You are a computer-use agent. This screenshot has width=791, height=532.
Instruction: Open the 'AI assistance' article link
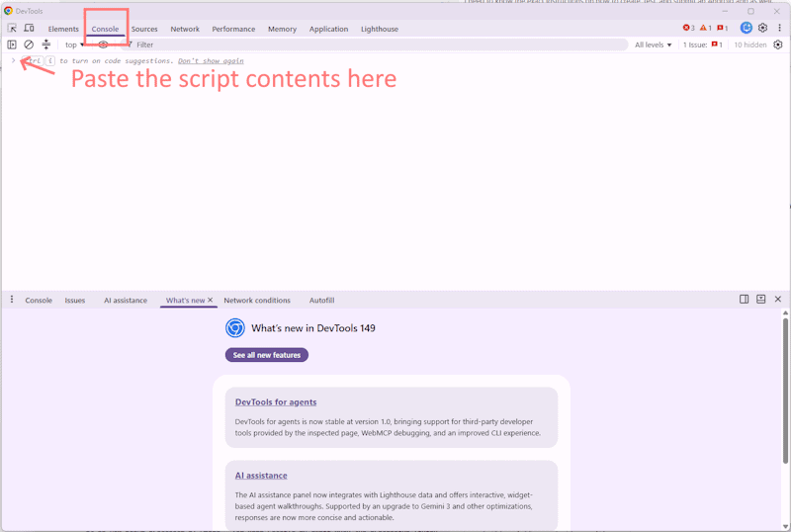(261, 476)
